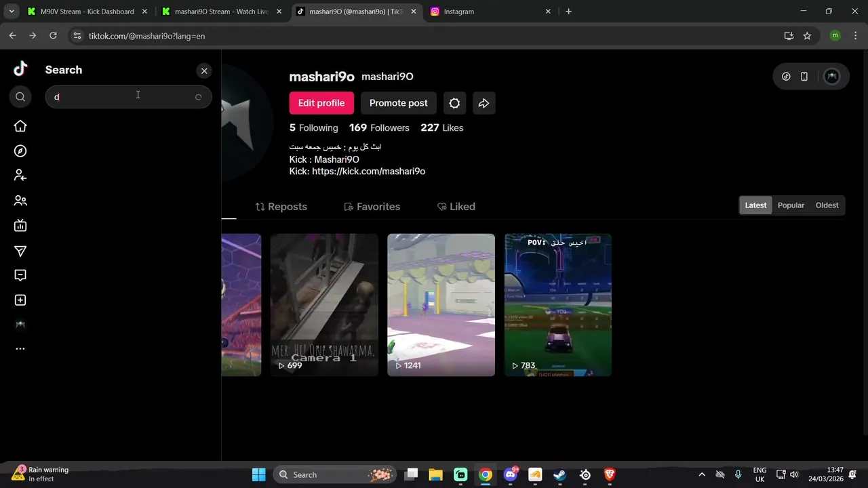Image resolution: width=868 pixels, height=488 pixels.
Task: Show hidden system tray icons
Action: (x=701, y=474)
